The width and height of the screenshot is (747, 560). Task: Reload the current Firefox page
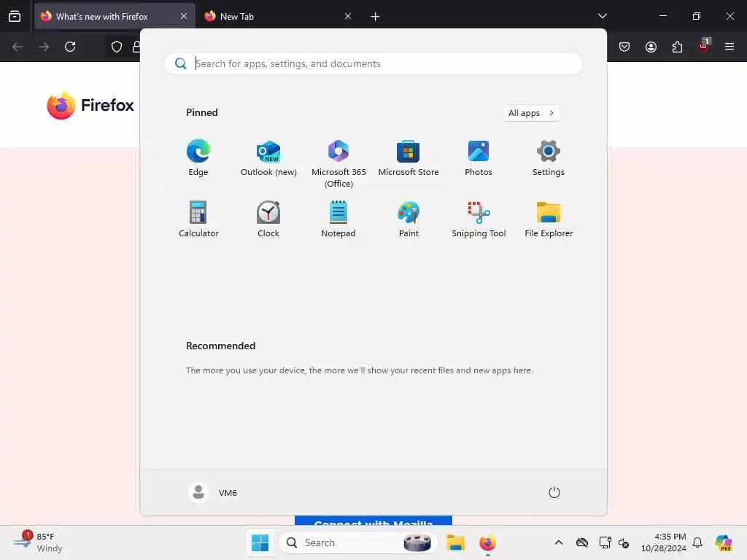[70, 47]
